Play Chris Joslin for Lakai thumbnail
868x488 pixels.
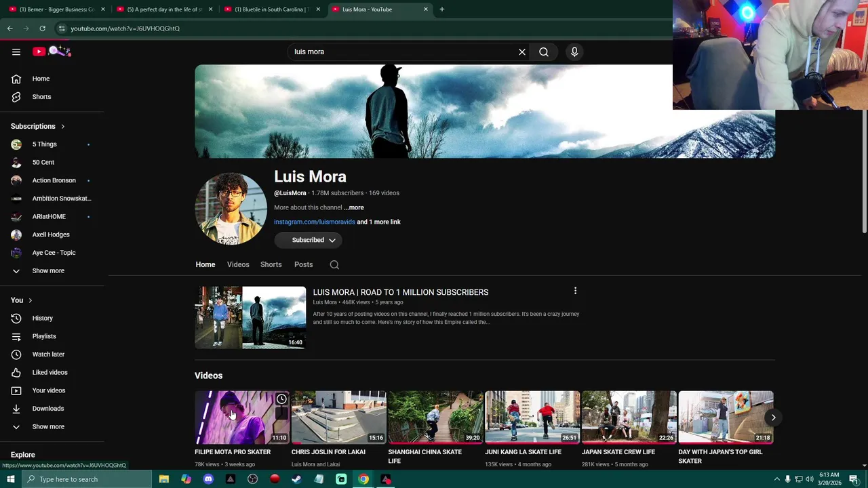click(339, 418)
